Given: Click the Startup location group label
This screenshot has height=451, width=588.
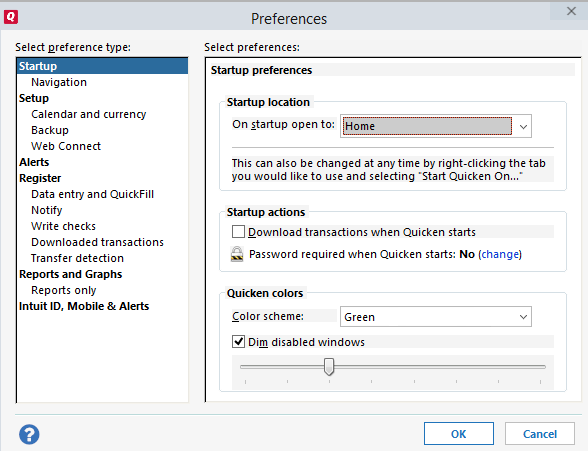Looking at the screenshot, I should (268, 102).
